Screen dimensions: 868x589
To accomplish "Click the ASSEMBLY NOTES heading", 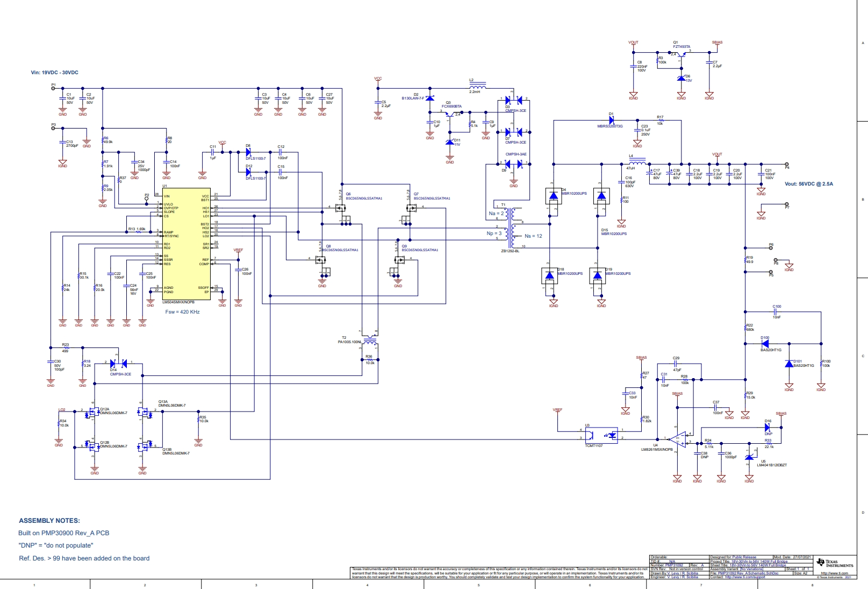I will pyautogui.click(x=49, y=521).
